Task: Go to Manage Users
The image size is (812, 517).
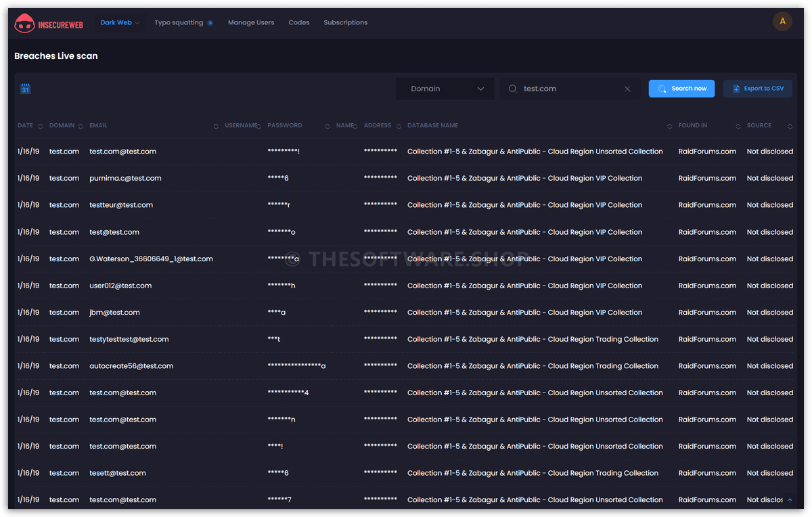Action: (x=251, y=22)
